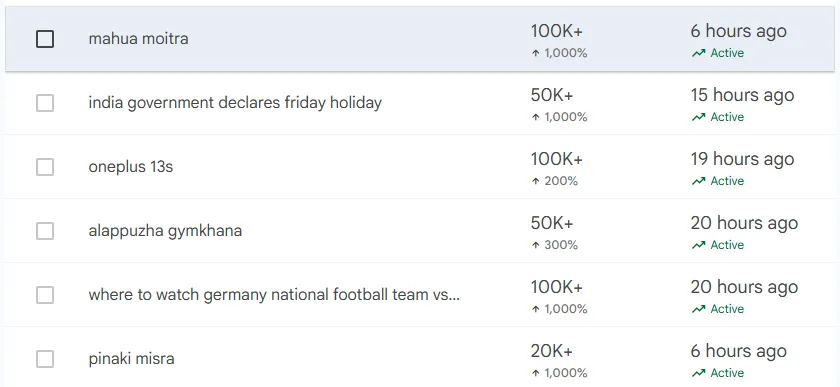Open india government declares friday holiday trend
This screenshot has height=387, width=840.
pos(235,103)
